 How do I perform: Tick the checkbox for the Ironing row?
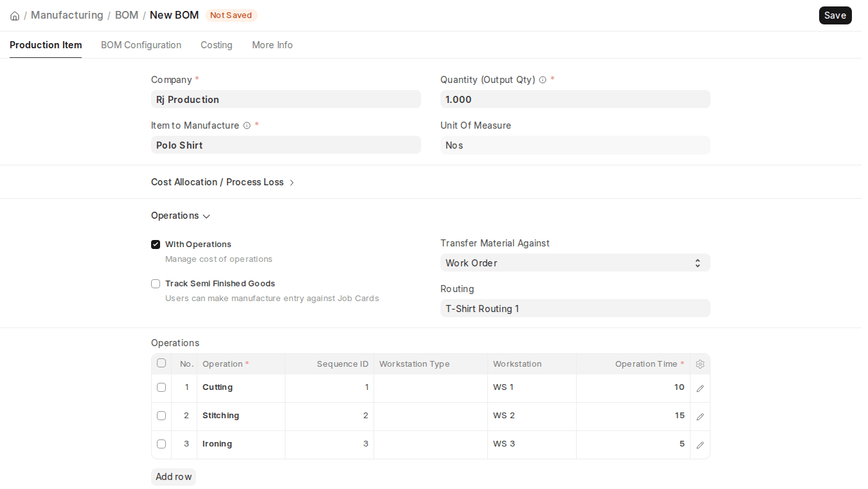pos(161,444)
